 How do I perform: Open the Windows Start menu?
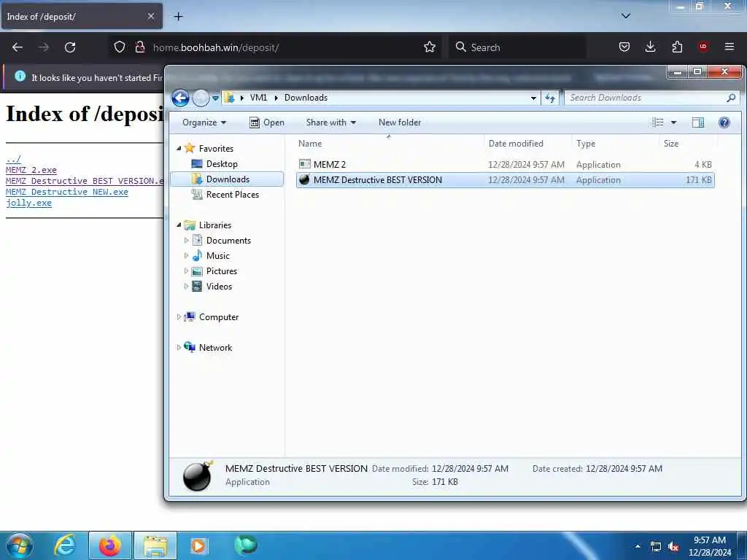point(19,545)
